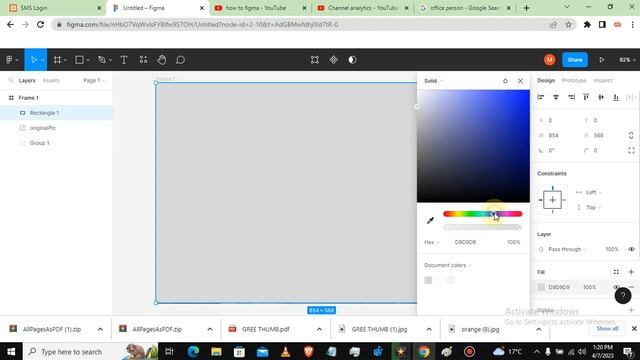Click Show all downloads
The height and width of the screenshot is (360, 640).
pos(607,329)
